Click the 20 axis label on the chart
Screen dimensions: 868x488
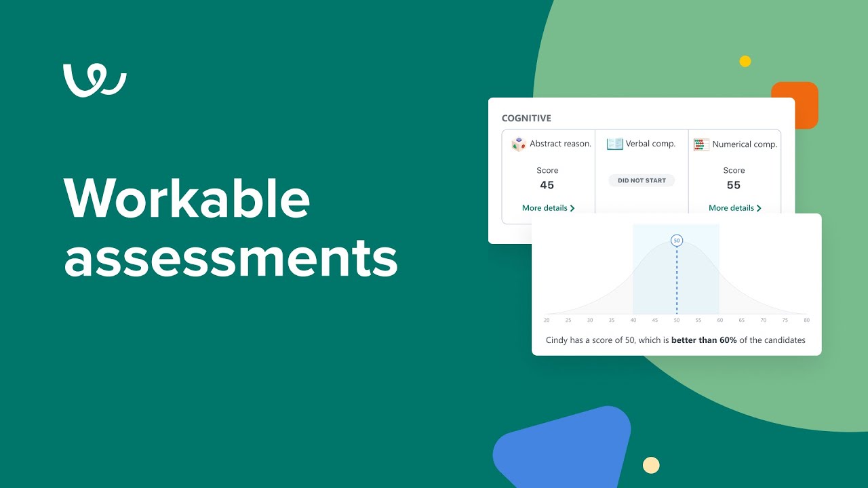[x=547, y=320]
